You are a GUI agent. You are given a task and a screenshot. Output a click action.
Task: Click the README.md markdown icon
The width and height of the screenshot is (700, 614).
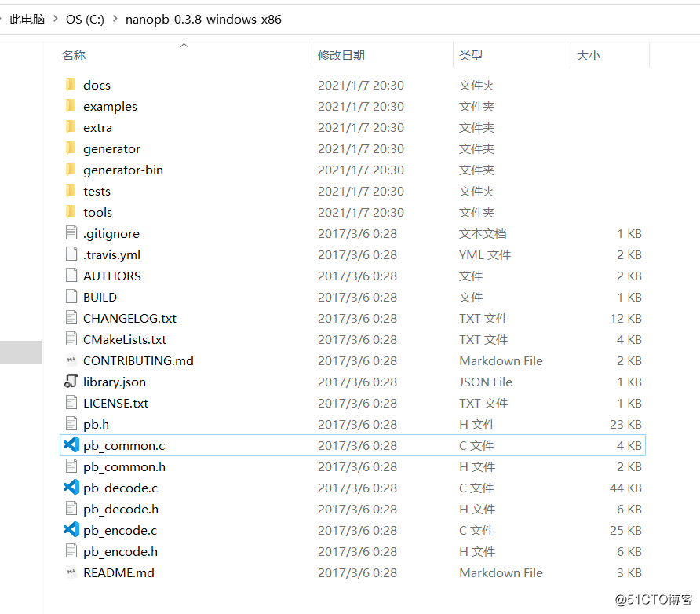pos(71,572)
